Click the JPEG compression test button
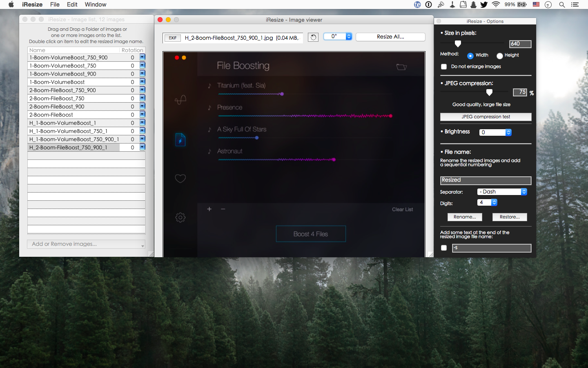The height and width of the screenshot is (368, 588). point(486,117)
